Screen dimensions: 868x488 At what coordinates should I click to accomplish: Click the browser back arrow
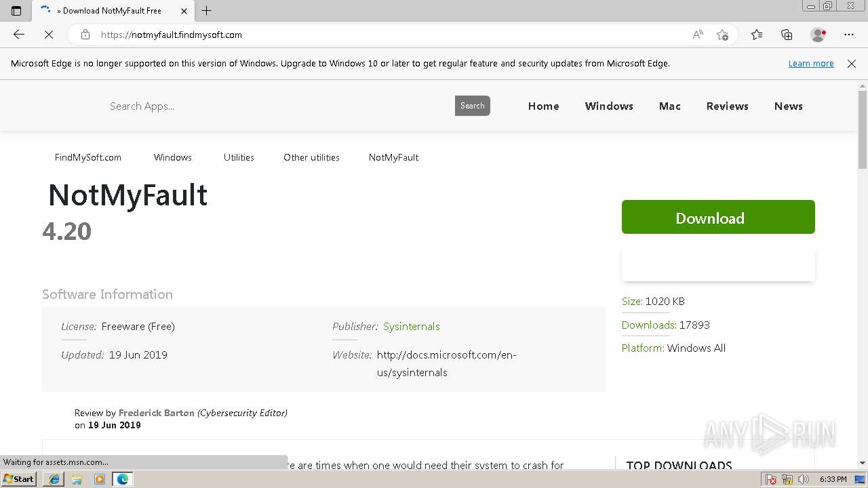point(19,35)
